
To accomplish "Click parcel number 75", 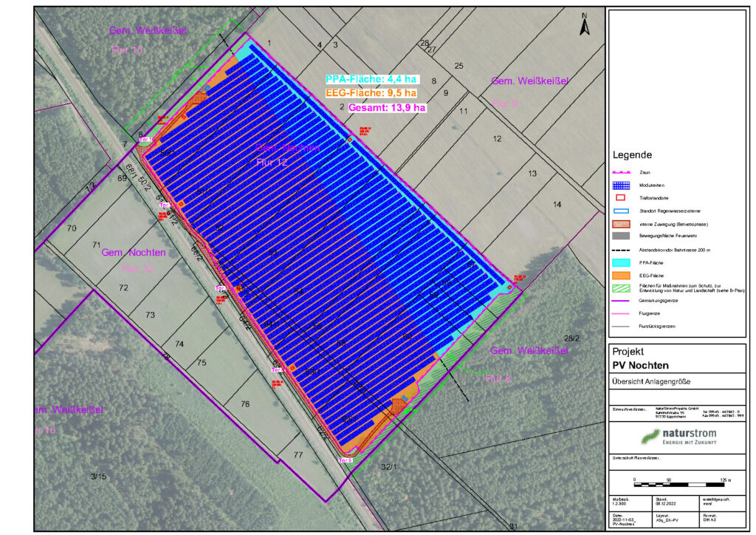I will (202, 362).
